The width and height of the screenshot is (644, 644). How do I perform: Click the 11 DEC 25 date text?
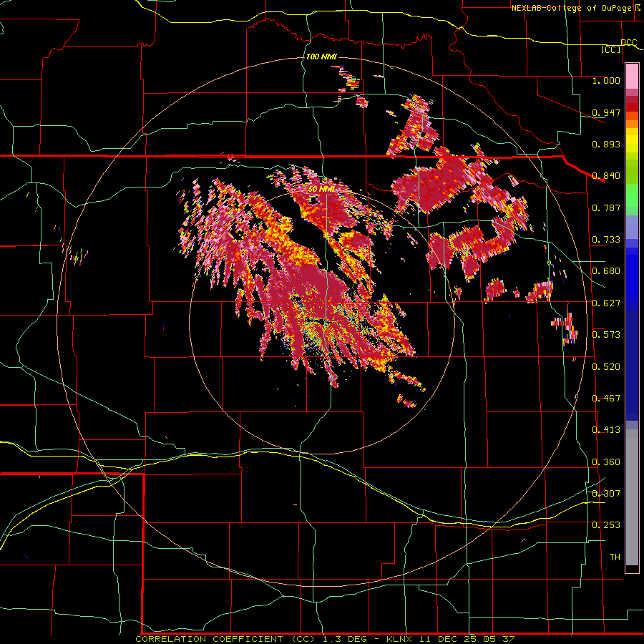pos(448,639)
